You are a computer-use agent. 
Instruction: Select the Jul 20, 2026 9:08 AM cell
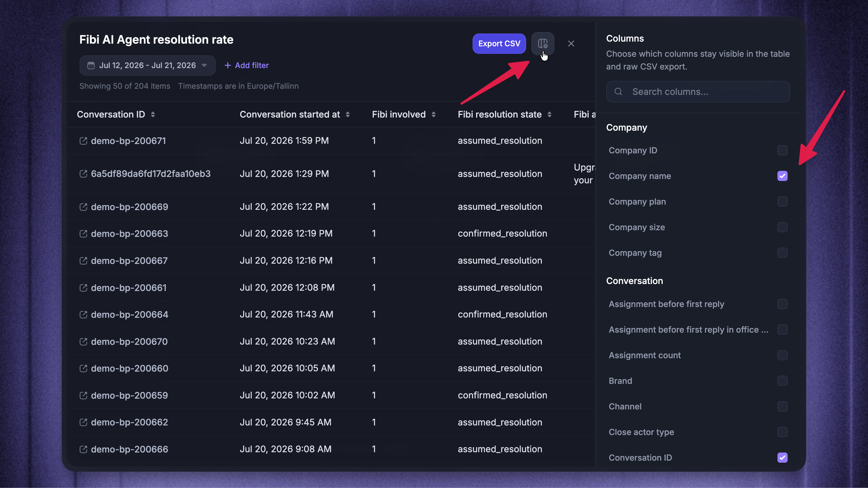[x=285, y=449]
